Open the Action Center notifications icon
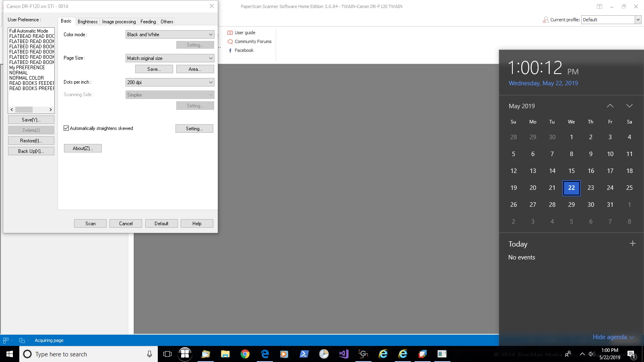 click(631, 354)
